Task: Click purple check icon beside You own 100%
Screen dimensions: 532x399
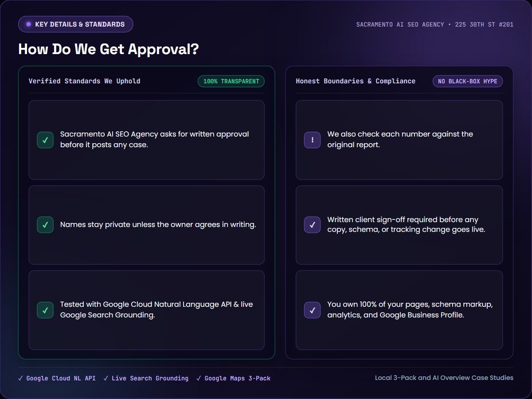Action: (313, 310)
